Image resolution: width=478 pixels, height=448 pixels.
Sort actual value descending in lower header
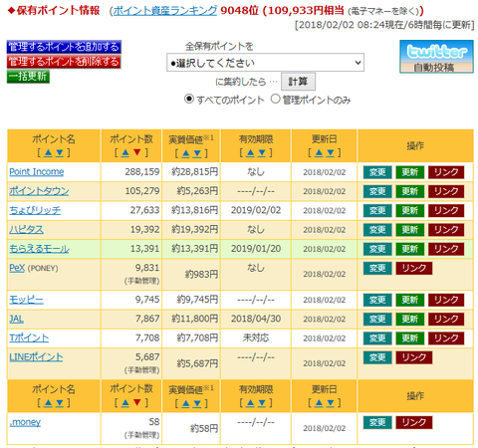coord(197,403)
